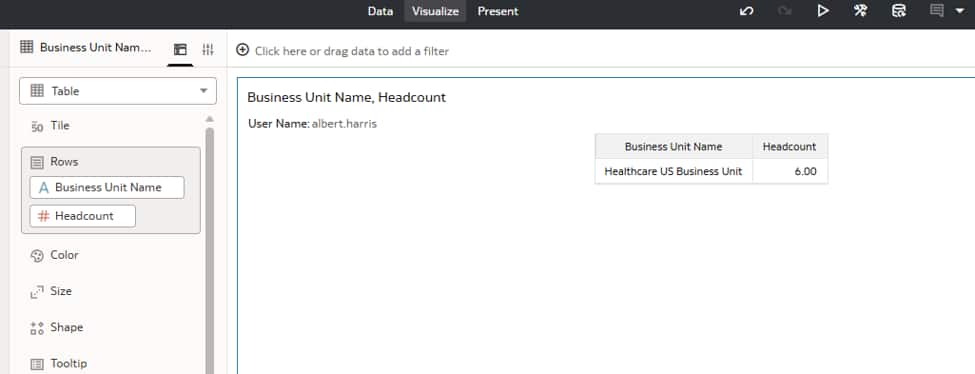Click the Preview play icon
975x374 pixels.
pos(823,11)
